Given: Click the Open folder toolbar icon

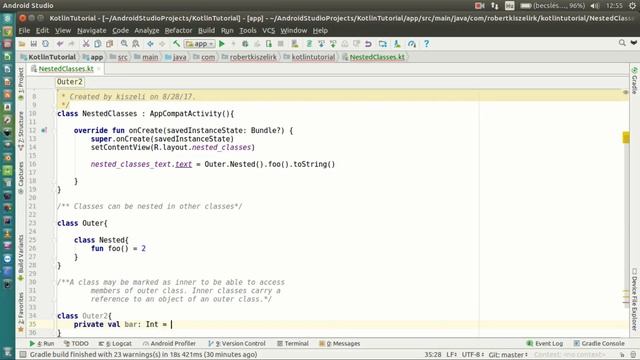Looking at the screenshot, I should tap(22, 44).
